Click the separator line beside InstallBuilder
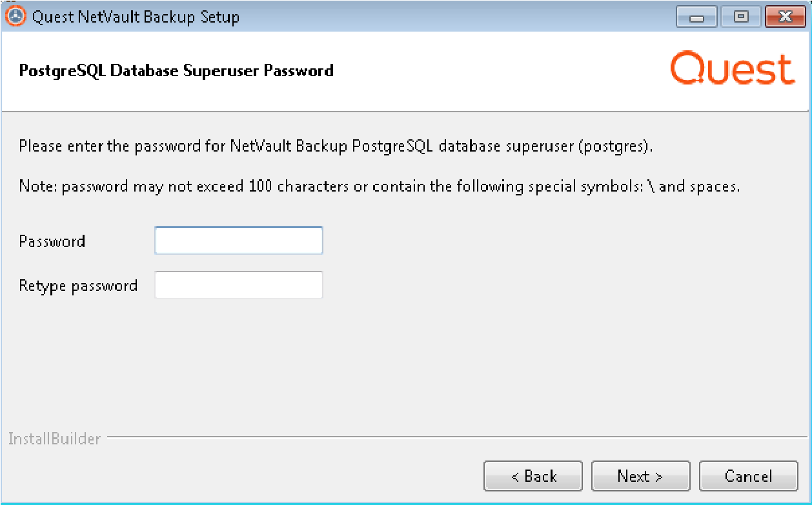 [x=452, y=437]
